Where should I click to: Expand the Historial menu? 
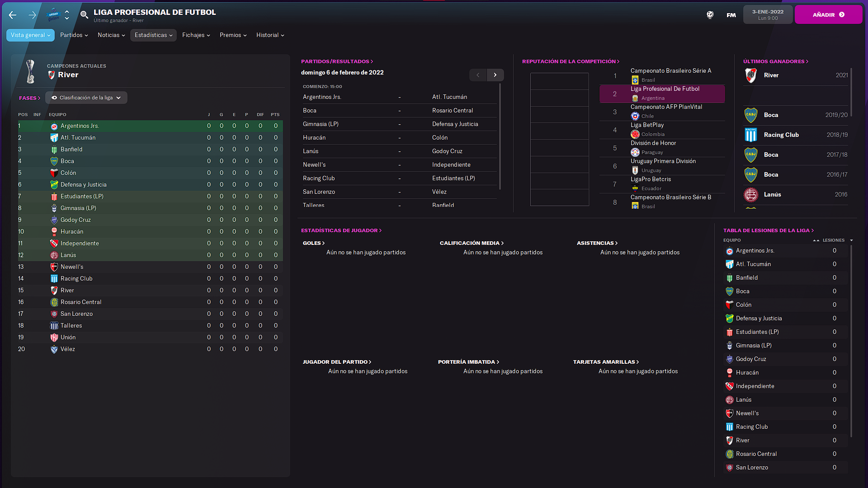click(x=270, y=35)
